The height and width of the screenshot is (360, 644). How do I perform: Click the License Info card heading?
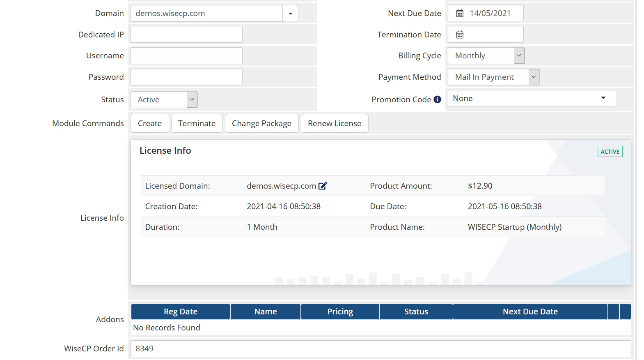(165, 150)
